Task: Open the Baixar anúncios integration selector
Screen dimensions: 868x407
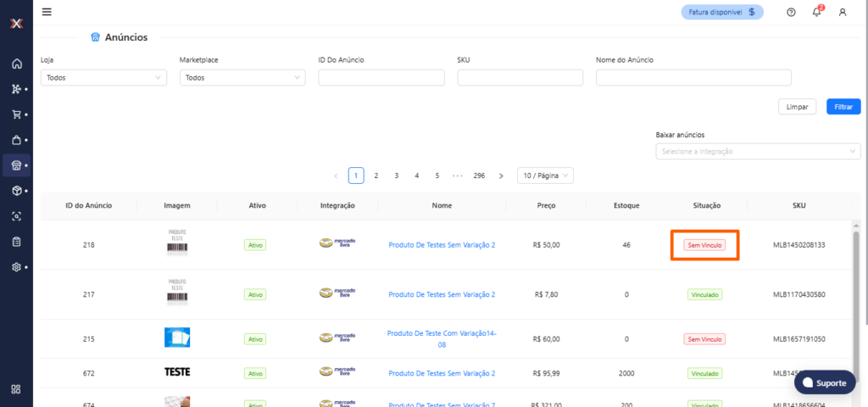Action: coord(758,151)
